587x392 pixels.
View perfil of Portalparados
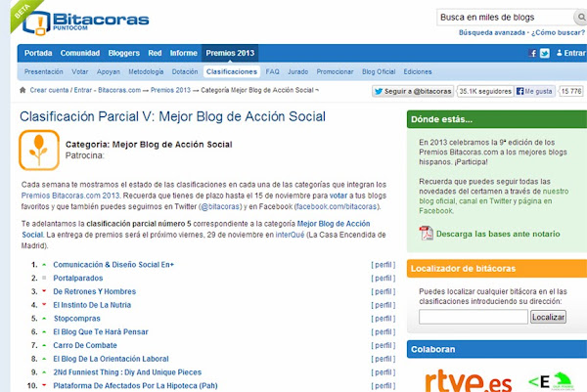[x=384, y=279]
